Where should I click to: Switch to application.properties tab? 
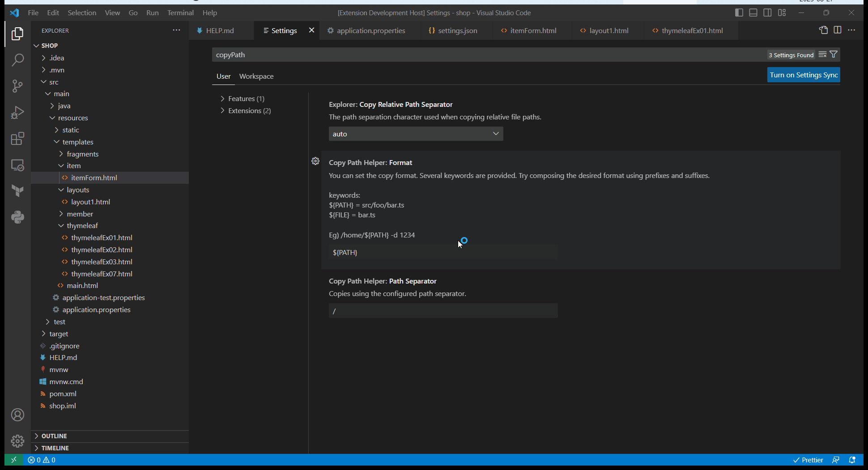370,30
